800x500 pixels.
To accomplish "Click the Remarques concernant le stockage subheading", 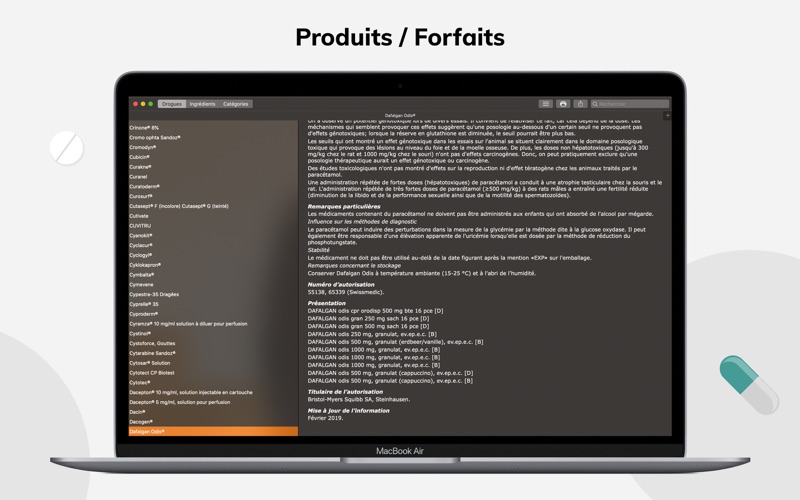I will 354,265.
